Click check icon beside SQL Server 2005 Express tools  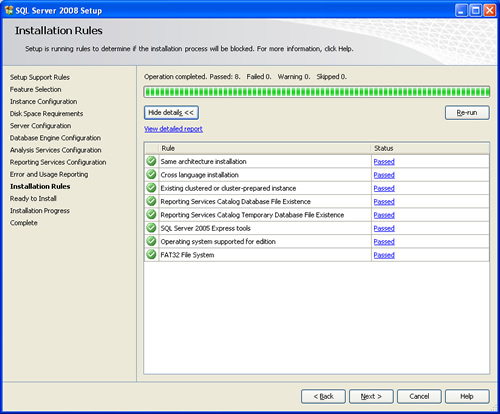point(151,228)
